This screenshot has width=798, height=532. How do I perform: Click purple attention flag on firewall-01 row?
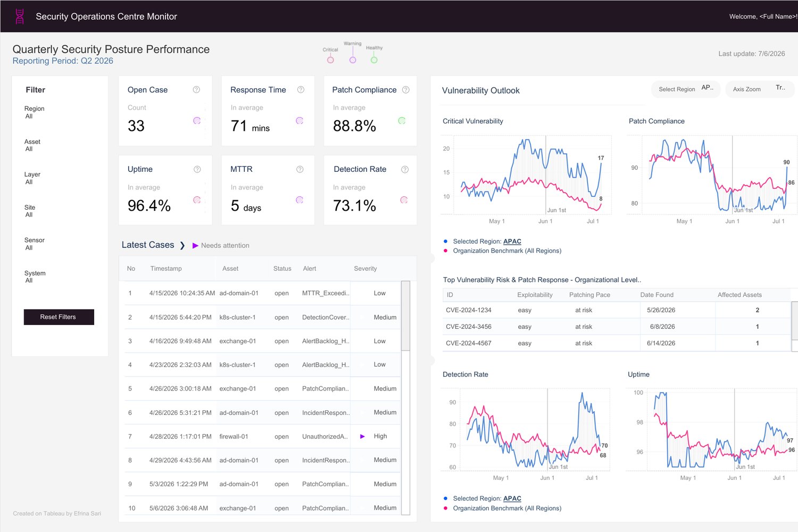[362, 436]
